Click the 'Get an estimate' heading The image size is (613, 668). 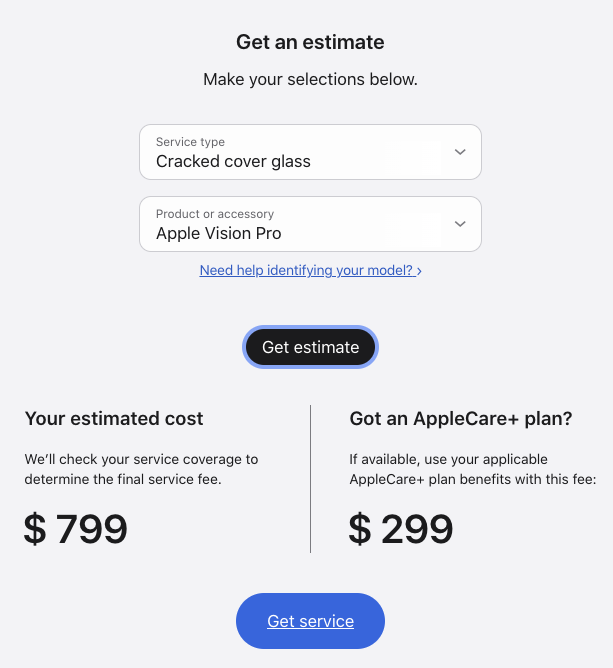310,42
